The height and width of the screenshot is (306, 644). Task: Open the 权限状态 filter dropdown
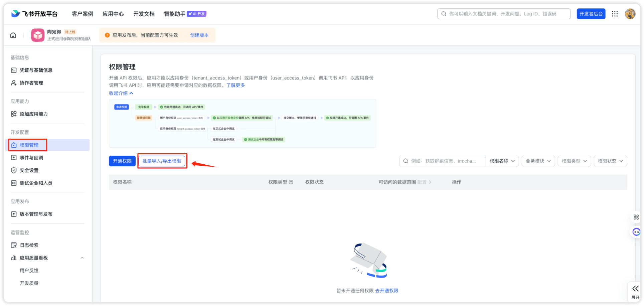(x=610, y=161)
